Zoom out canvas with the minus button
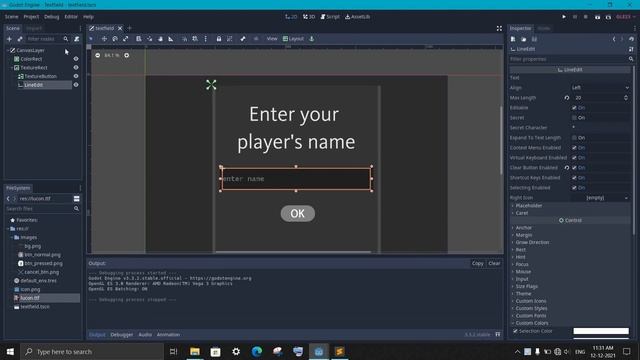Viewport: 640px width, 360px height. [x=98, y=55]
